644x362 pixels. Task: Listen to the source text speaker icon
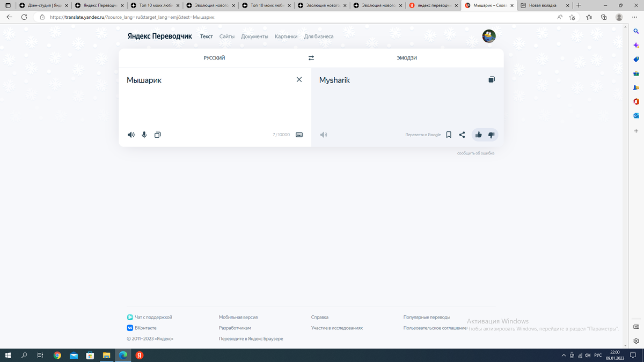point(131,135)
